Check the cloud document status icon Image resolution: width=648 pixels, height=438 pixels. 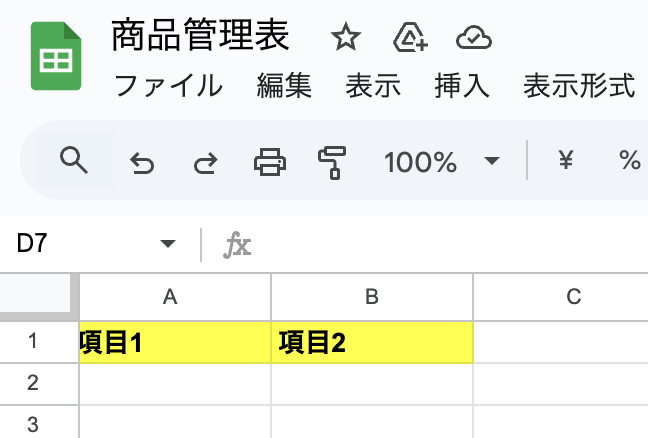tap(472, 38)
